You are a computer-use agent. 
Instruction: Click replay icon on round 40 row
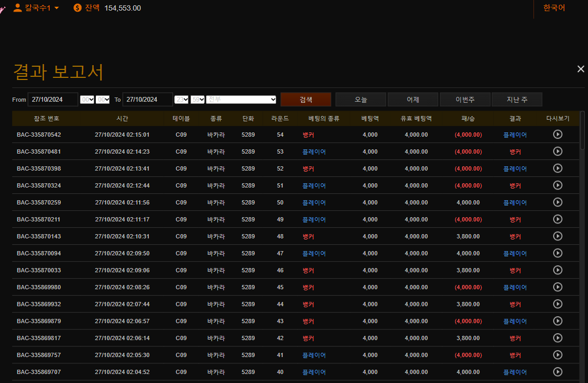557,372
